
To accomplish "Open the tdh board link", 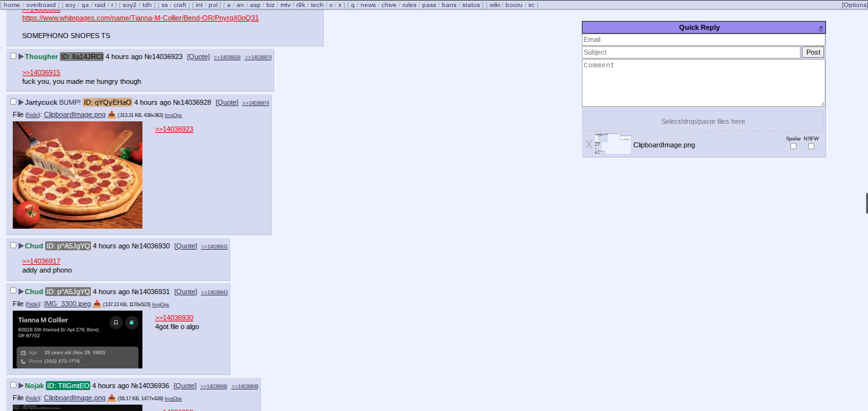I will (148, 5).
